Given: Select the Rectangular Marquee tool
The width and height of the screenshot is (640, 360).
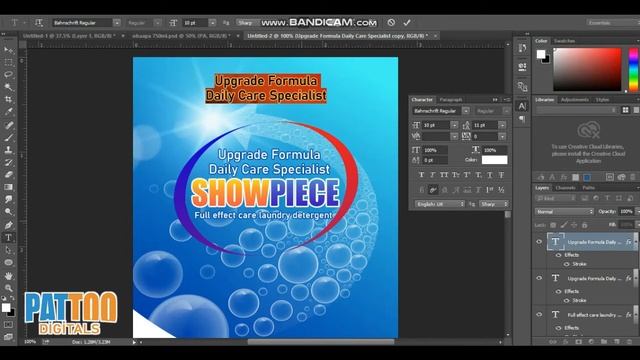Looking at the screenshot, I should click(8, 62).
